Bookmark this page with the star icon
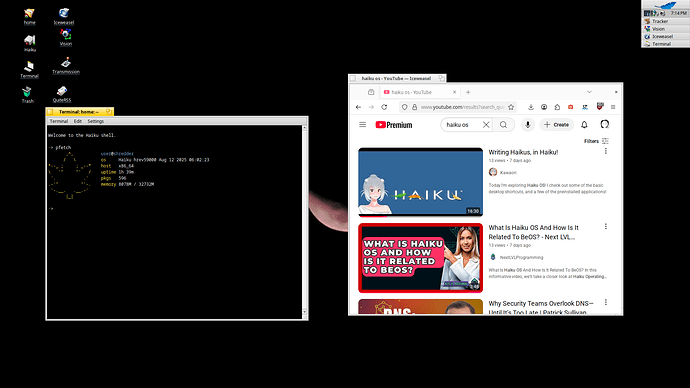The image size is (690, 388). 511,107
